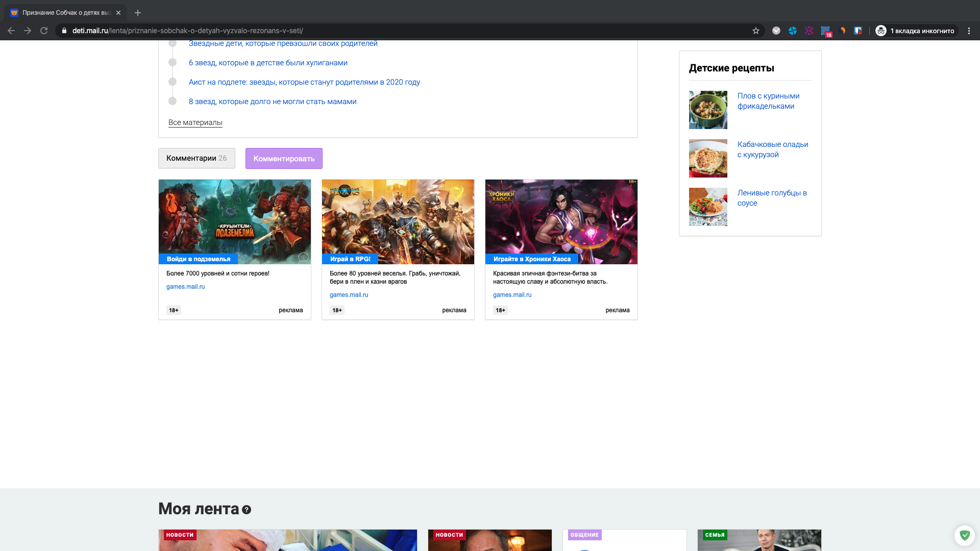The image size is (980, 551).
Task: Click the Моя лента help question icon
Action: pyautogui.click(x=247, y=510)
